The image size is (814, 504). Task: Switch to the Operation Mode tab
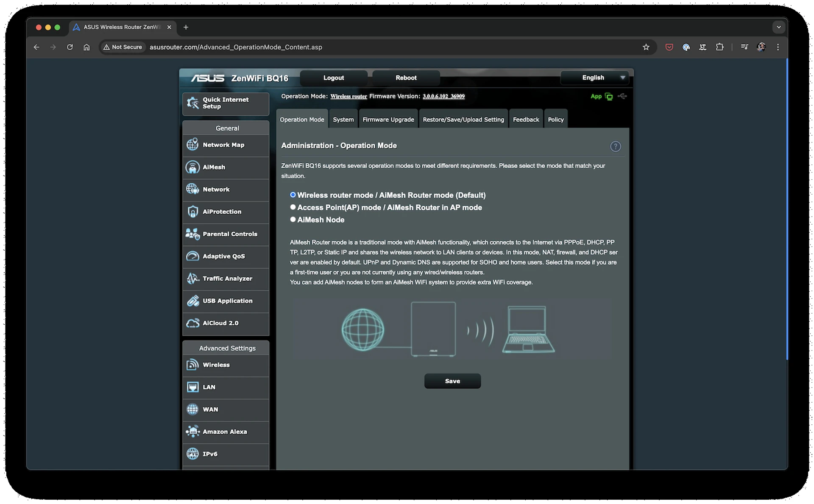(x=302, y=119)
